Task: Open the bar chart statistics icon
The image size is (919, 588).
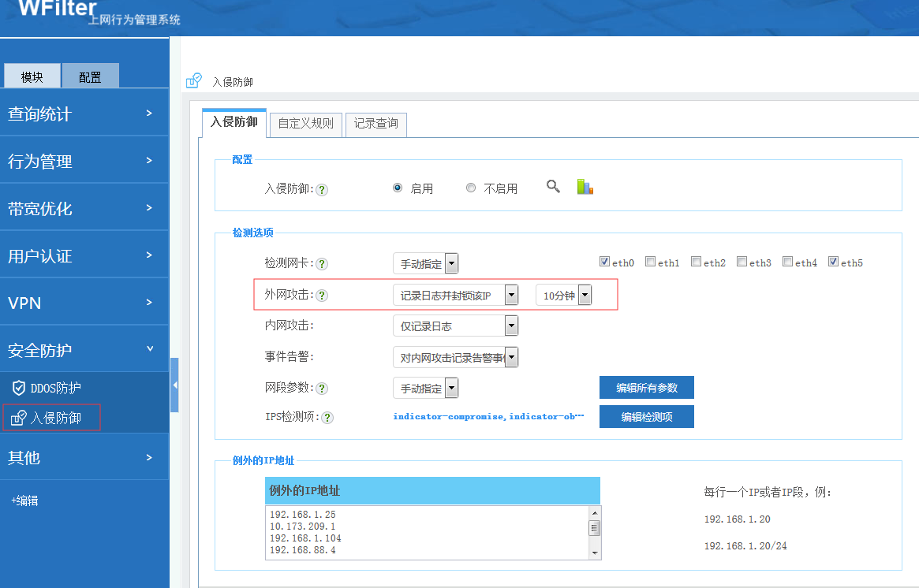Action: [585, 187]
